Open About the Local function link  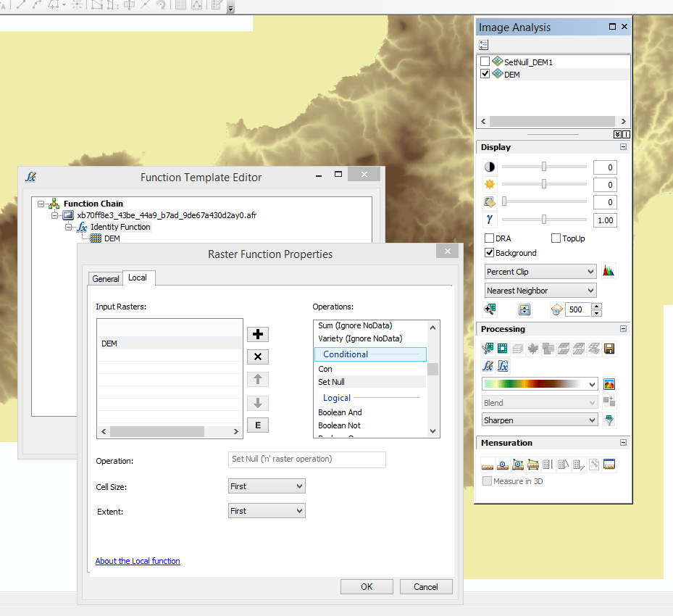138,561
